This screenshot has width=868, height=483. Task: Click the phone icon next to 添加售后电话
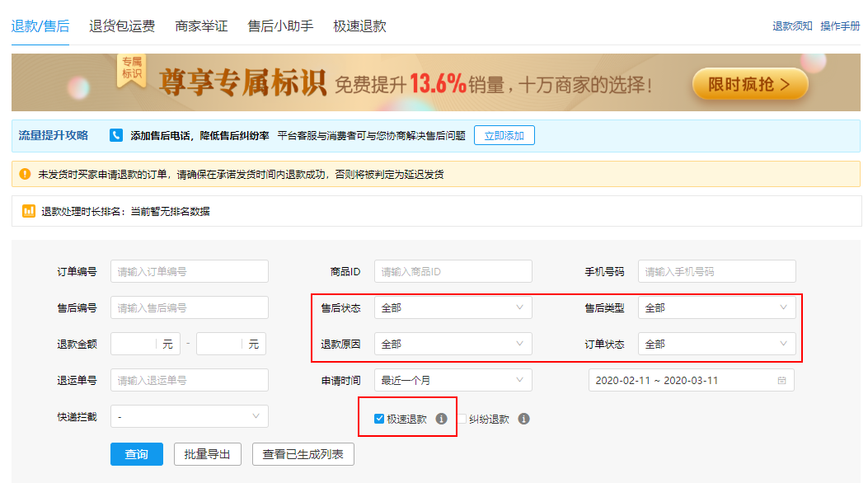click(116, 136)
